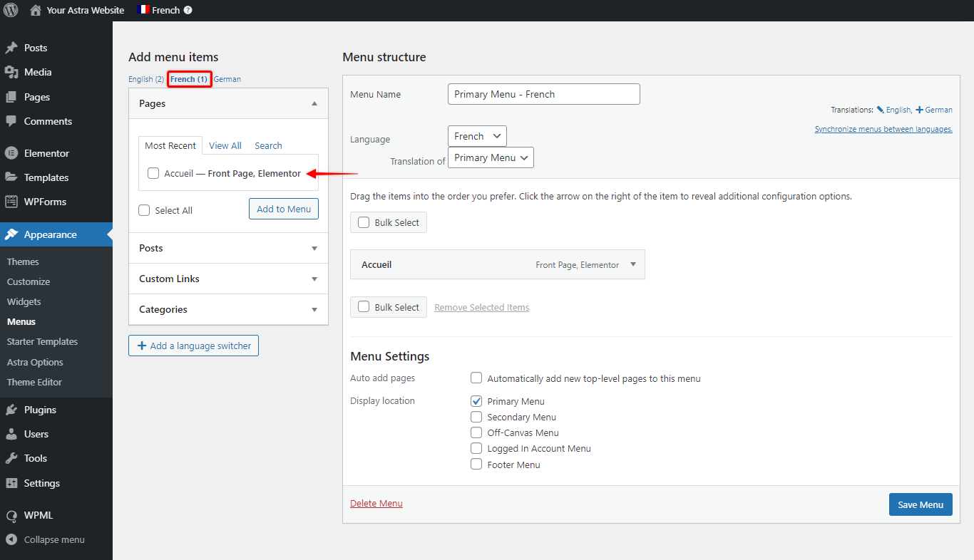Open Customize under Appearance
This screenshot has height=560, width=974.
pos(29,281)
